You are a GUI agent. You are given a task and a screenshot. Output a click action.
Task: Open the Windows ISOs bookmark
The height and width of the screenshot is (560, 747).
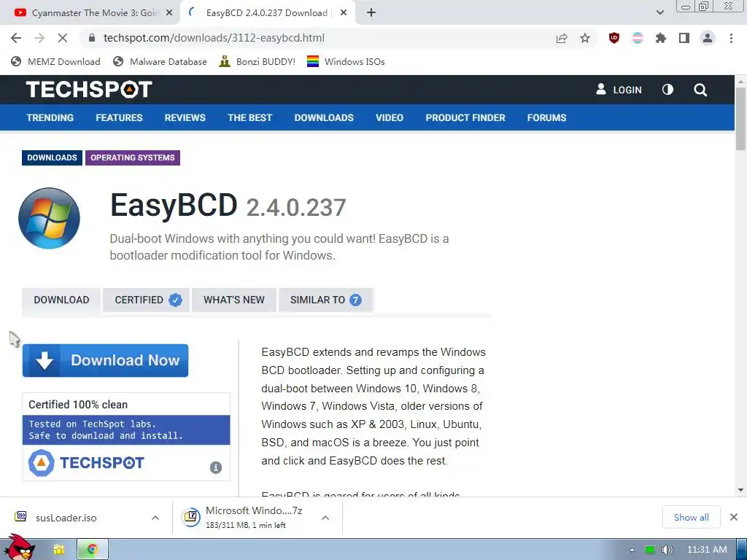pyautogui.click(x=346, y=61)
